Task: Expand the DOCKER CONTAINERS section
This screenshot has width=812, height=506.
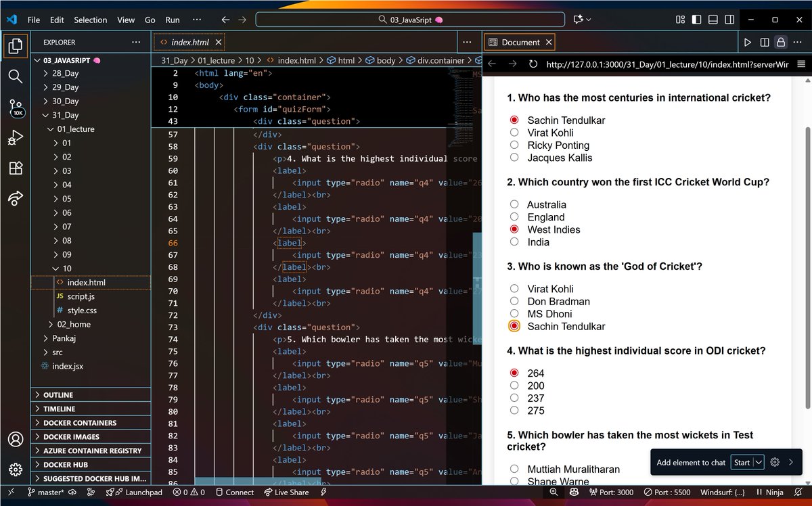Action: point(91,423)
